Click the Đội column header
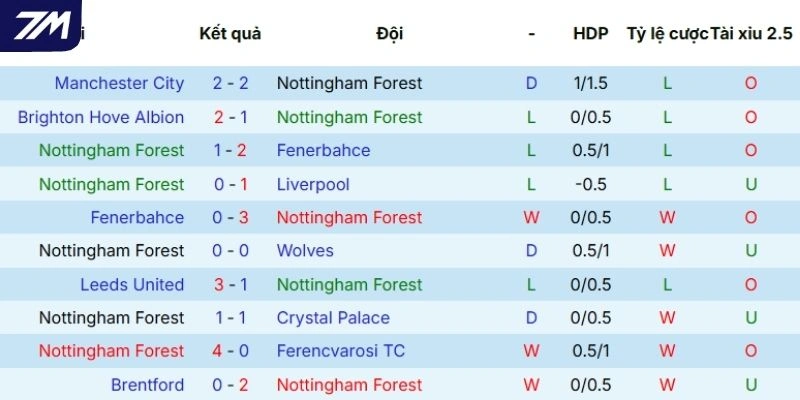 [390, 33]
